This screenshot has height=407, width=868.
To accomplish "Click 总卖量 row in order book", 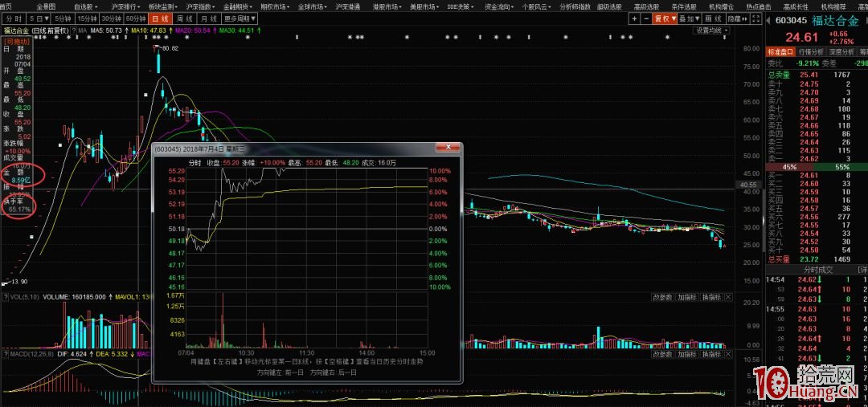I will (817, 75).
